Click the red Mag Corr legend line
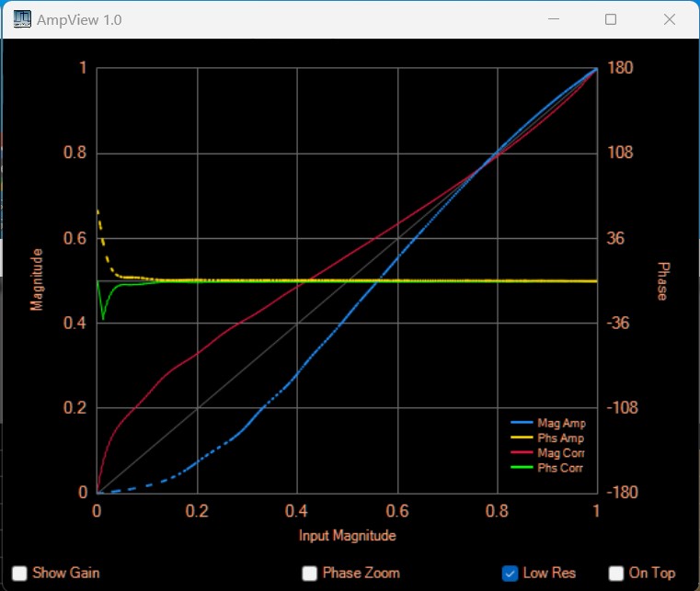Screen dimensions: 700x591 coord(522,453)
